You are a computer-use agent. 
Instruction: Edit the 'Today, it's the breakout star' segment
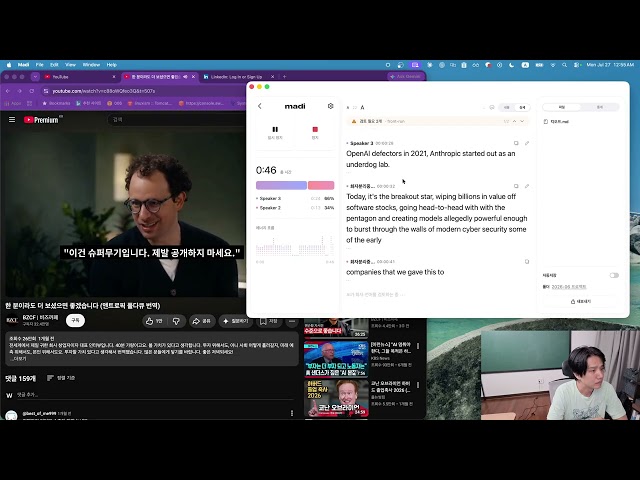527,186
